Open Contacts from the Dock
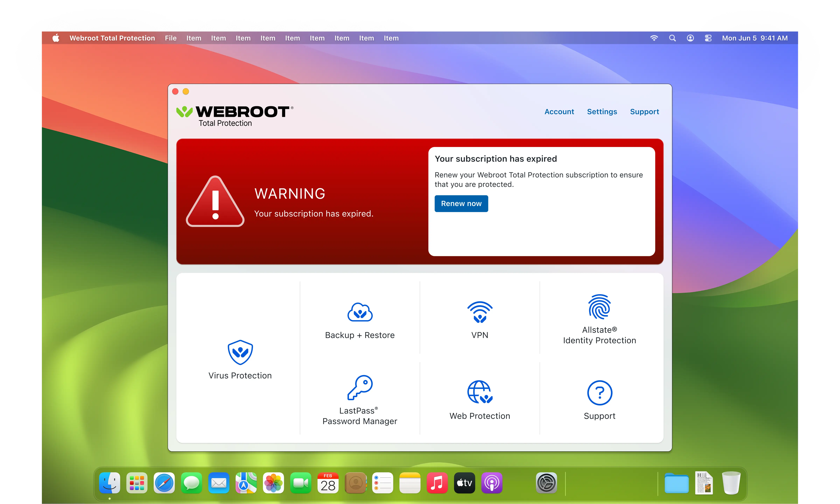The width and height of the screenshot is (840, 504). (355, 483)
